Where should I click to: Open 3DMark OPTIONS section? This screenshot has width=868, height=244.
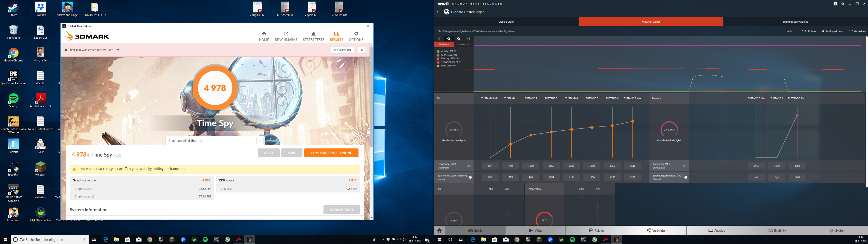point(356,36)
